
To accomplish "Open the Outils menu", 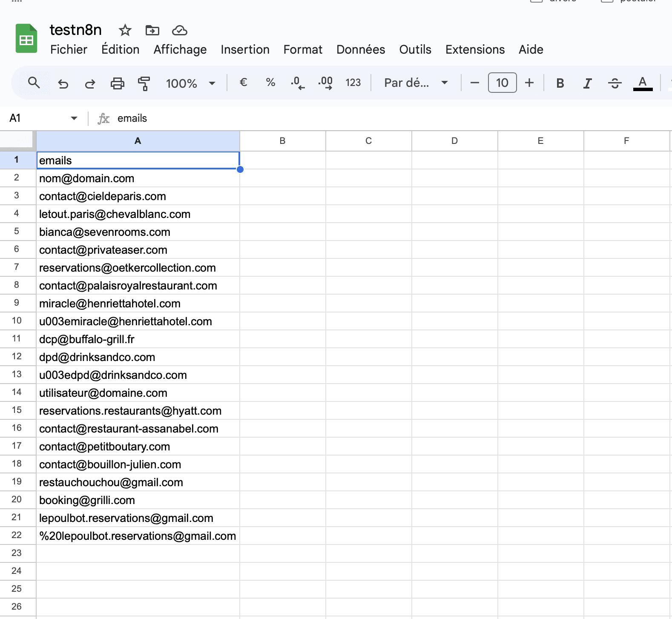I will 415,49.
